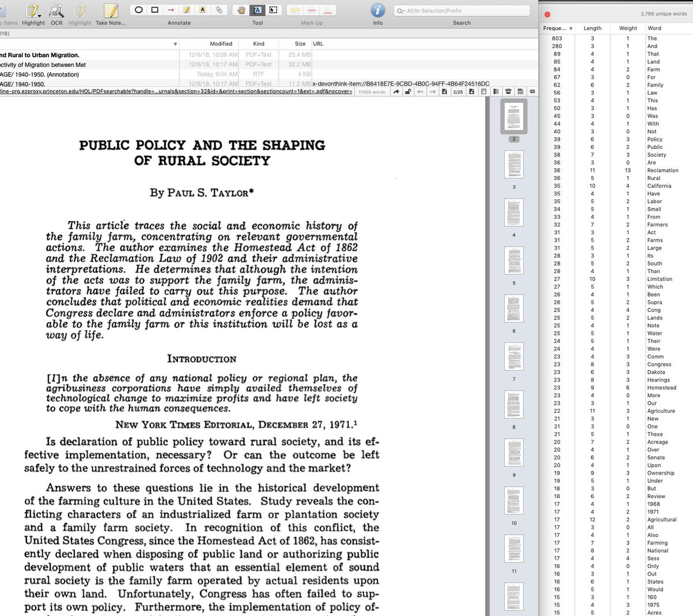Image resolution: width=693 pixels, height=616 pixels.
Task: Select the link annotation tool
Action: (219, 10)
